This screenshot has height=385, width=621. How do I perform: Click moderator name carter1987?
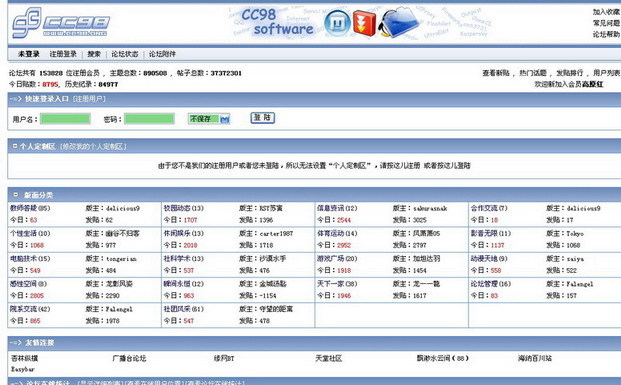click(x=276, y=233)
